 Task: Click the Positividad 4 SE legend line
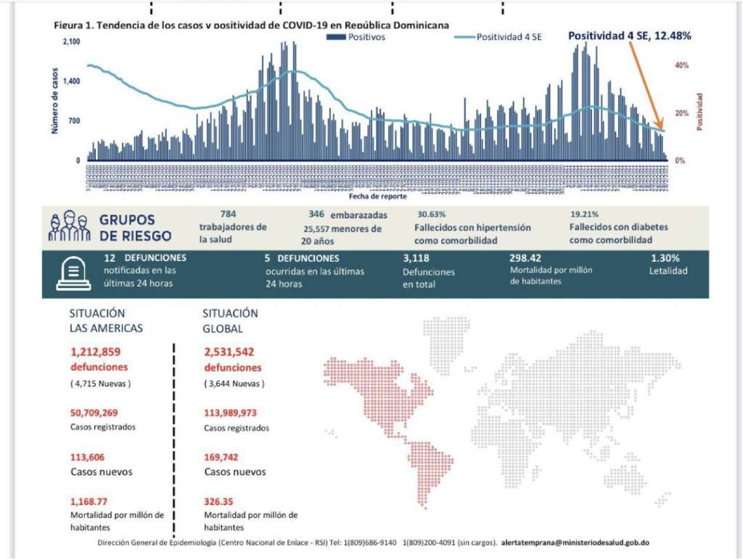coord(464,37)
